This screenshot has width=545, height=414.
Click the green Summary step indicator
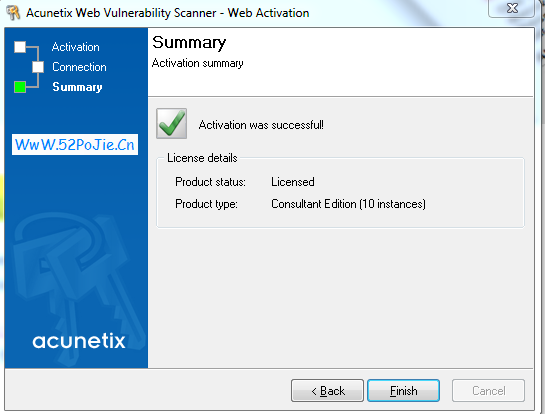pyautogui.click(x=20, y=87)
